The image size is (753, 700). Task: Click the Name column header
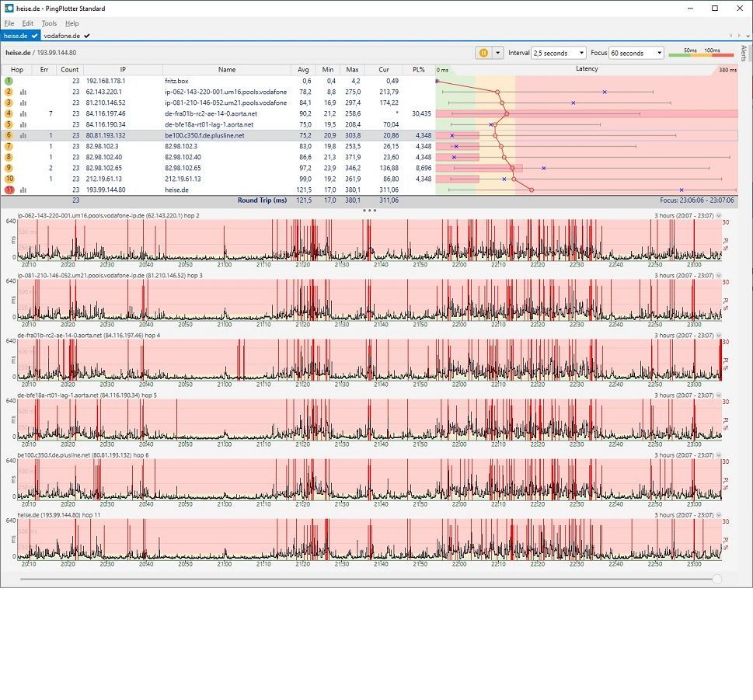coord(227,70)
